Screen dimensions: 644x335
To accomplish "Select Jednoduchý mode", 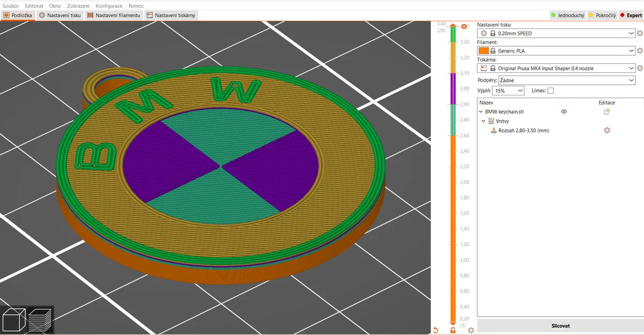I will click(567, 16).
